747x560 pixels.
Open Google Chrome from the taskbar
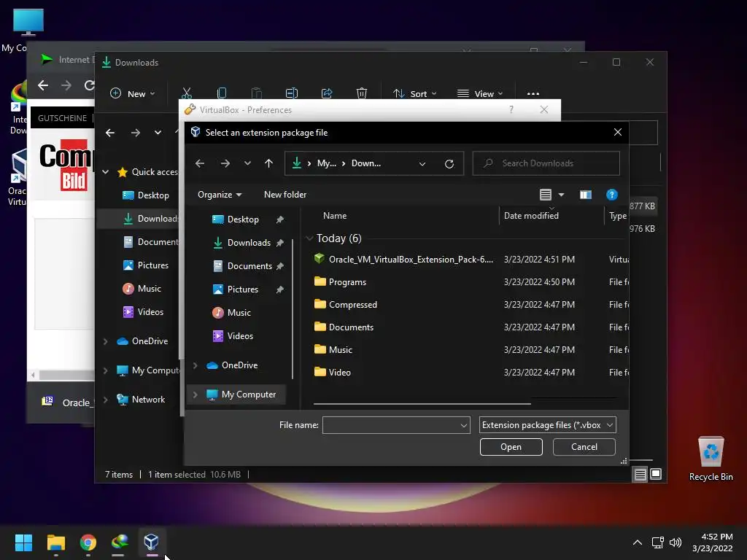point(88,542)
